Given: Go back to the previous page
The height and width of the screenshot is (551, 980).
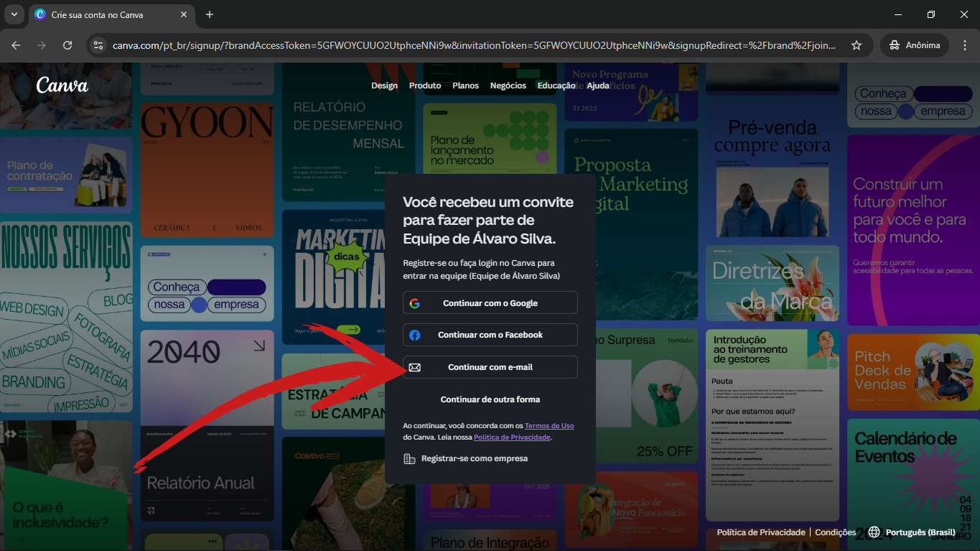Looking at the screenshot, I should (x=16, y=45).
